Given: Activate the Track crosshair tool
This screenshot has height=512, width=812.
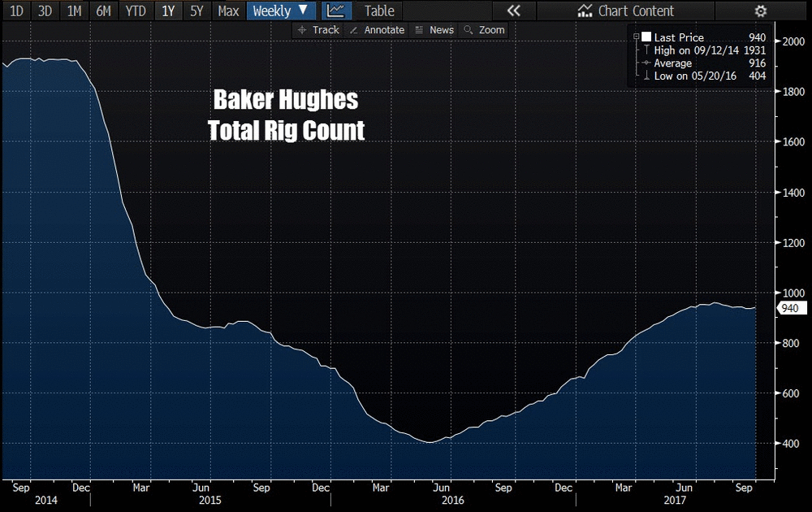Looking at the screenshot, I should coord(318,30).
